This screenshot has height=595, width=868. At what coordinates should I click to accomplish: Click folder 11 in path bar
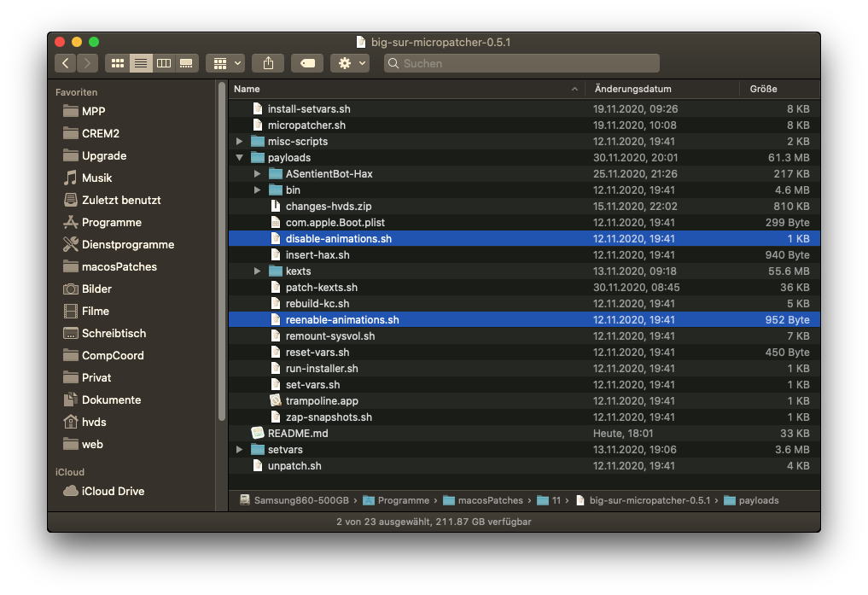click(x=549, y=500)
